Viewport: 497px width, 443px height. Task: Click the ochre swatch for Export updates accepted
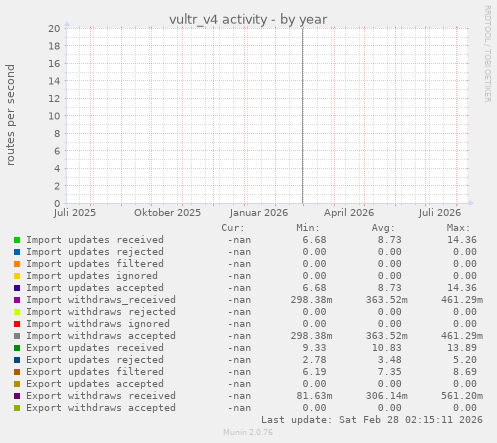pos(17,384)
